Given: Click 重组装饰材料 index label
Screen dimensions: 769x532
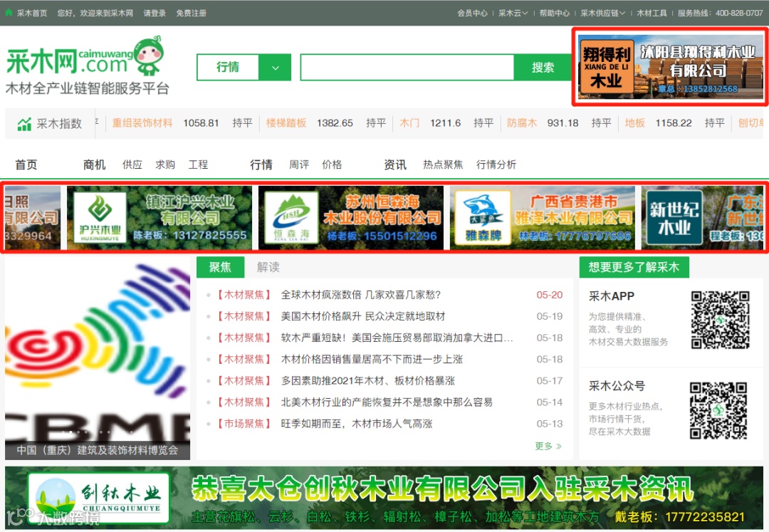Looking at the screenshot, I should (142, 123).
